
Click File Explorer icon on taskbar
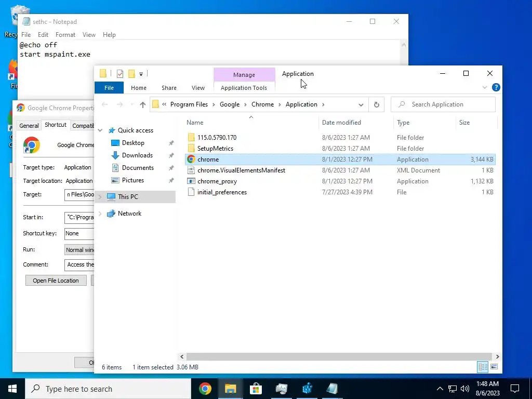pyautogui.click(x=230, y=389)
